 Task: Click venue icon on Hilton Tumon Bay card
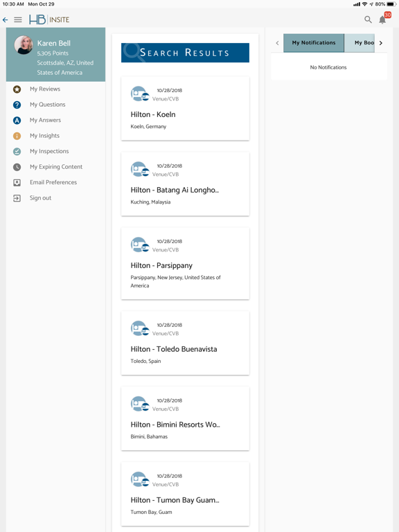click(x=140, y=479)
